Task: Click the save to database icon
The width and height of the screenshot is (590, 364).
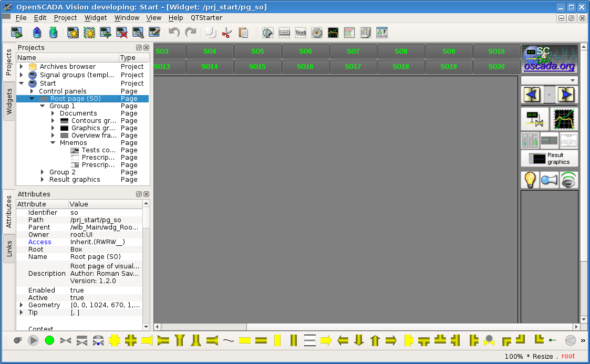Action: [54, 33]
